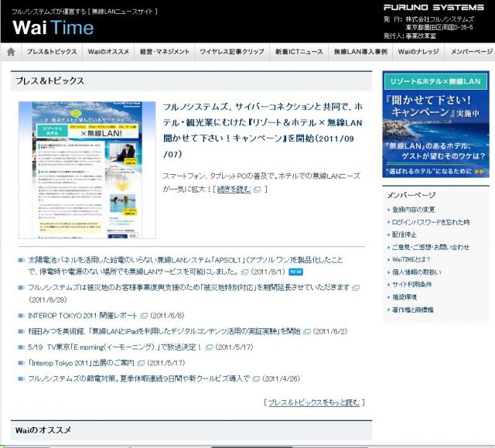Click new-window icon after 開催レポート

(x=144, y=316)
